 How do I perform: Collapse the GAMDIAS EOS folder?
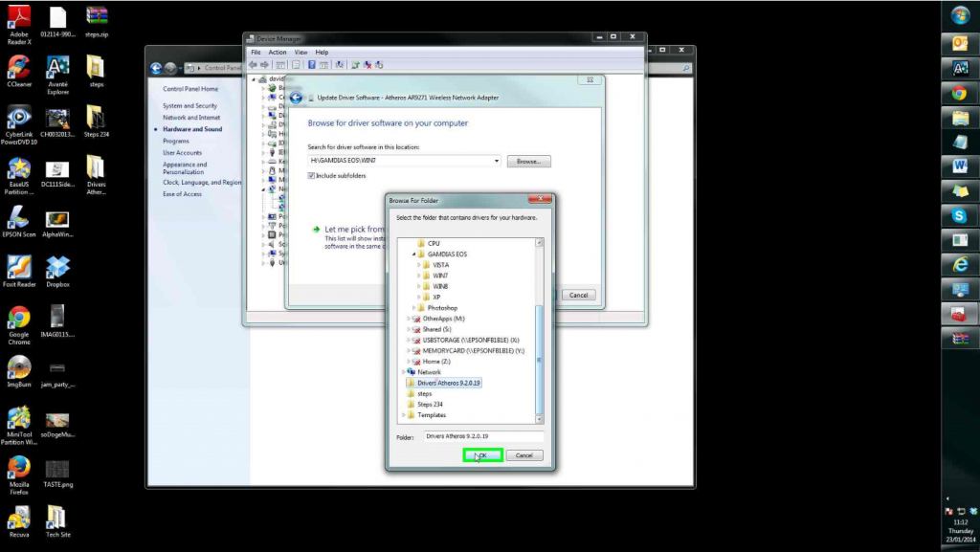(413, 254)
